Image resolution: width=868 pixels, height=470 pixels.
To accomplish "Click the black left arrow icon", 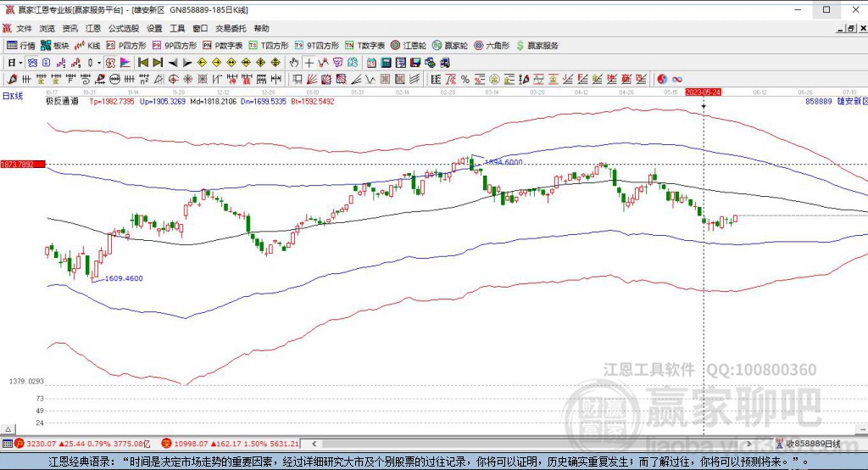I will click(173, 63).
